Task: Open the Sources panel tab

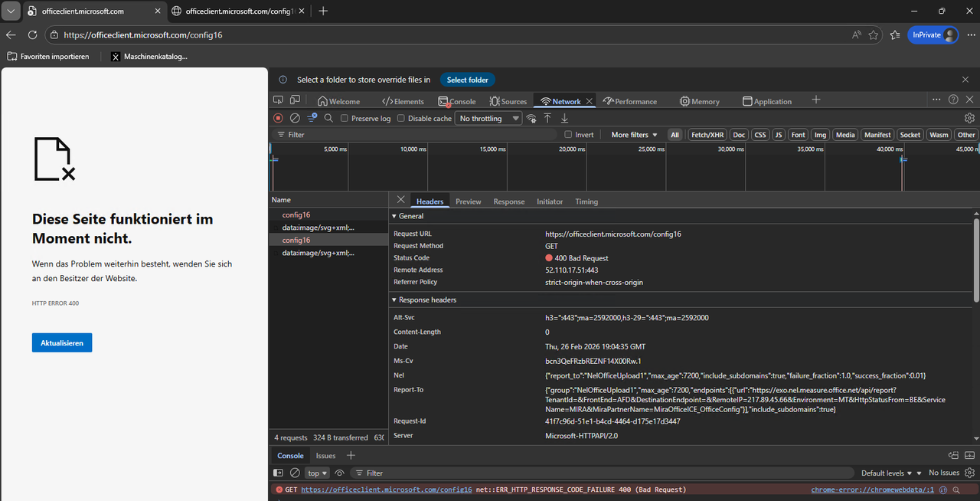Action: point(508,101)
